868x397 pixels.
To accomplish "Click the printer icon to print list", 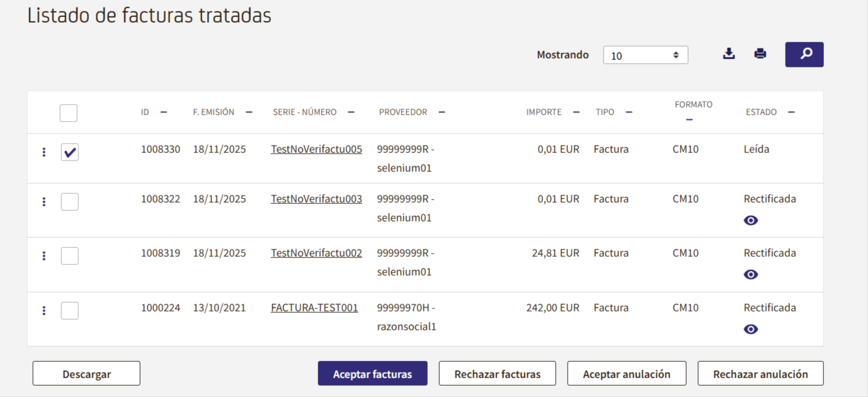I will [x=760, y=54].
